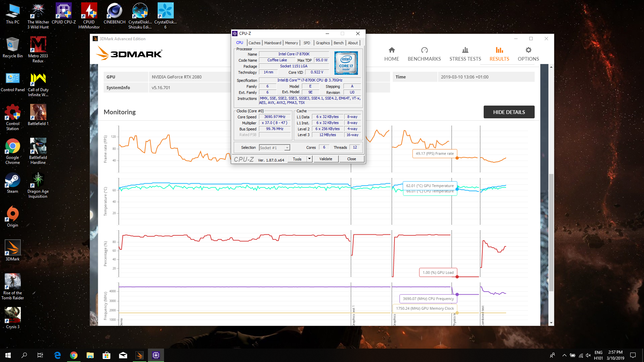
Task: Show hidden system tray icons
Action: (564, 355)
